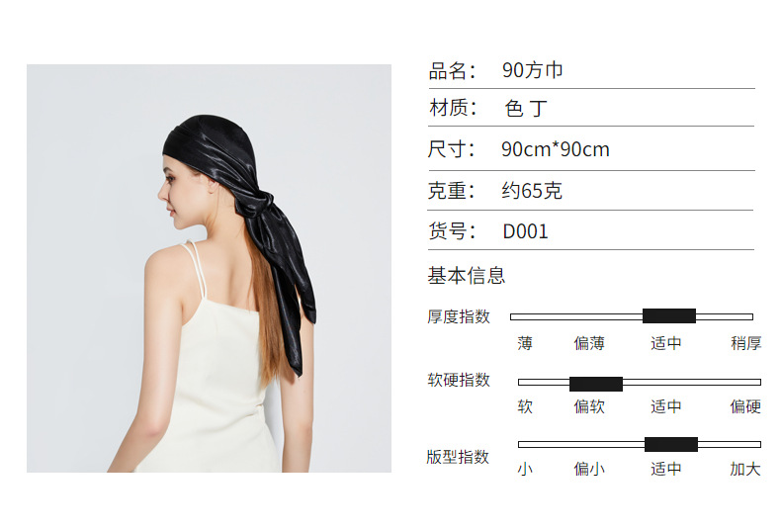This screenshot has width=781, height=532.
Task: Select the 品名 value 90方巾
Action: click(533, 70)
